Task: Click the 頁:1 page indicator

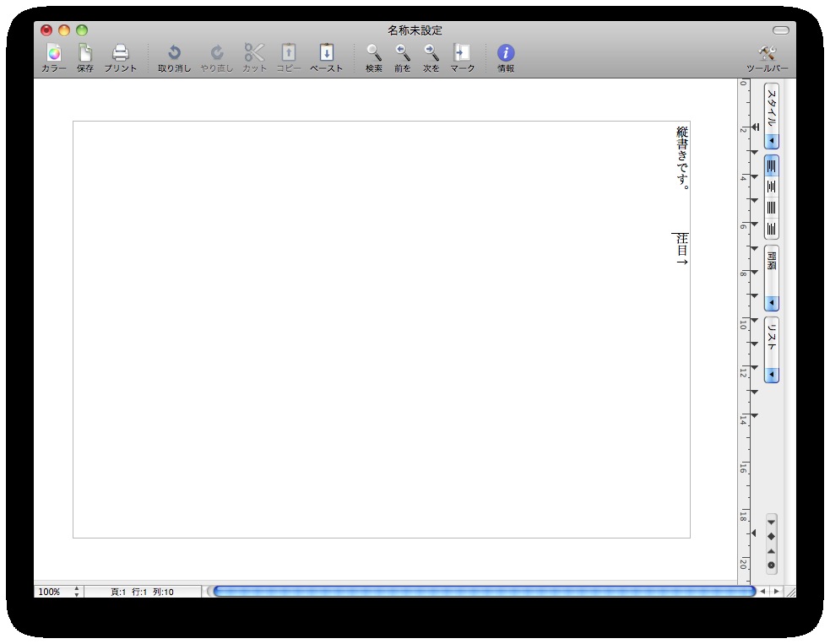Action: click(x=118, y=592)
